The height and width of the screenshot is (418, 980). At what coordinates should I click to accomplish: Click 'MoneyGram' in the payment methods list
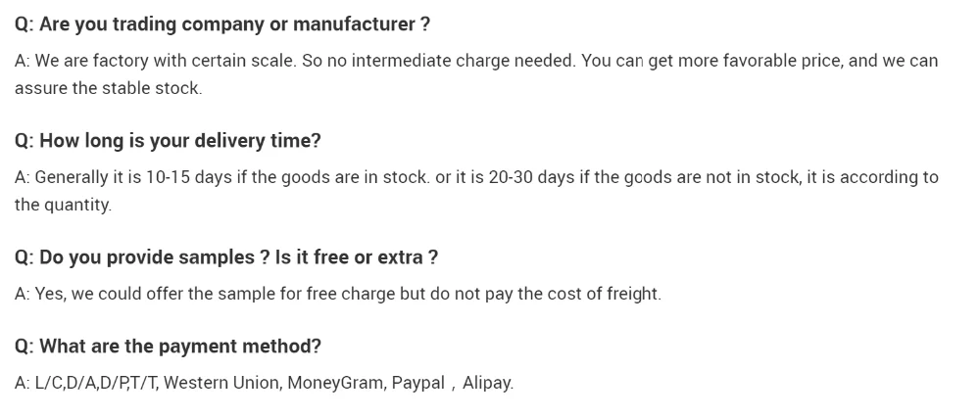click(x=335, y=383)
